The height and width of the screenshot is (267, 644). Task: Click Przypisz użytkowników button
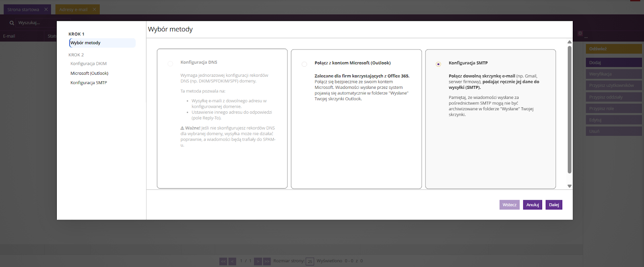pyautogui.click(x=614, y=85)
